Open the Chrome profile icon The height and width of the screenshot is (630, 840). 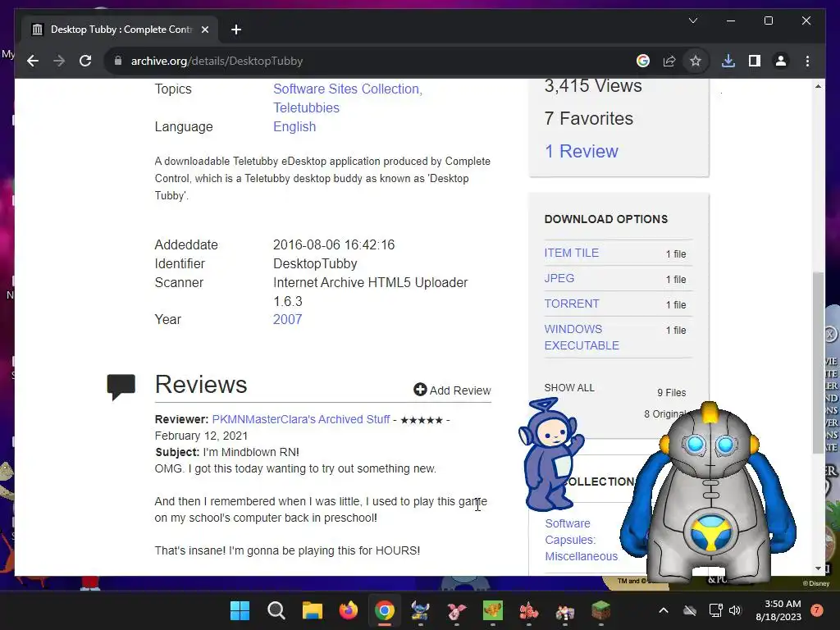pos(781,61)
